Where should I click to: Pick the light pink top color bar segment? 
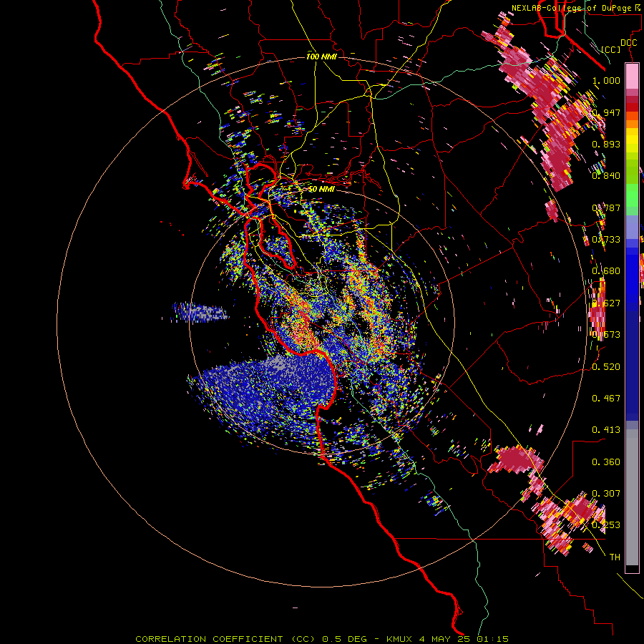(x=632, y=77)
